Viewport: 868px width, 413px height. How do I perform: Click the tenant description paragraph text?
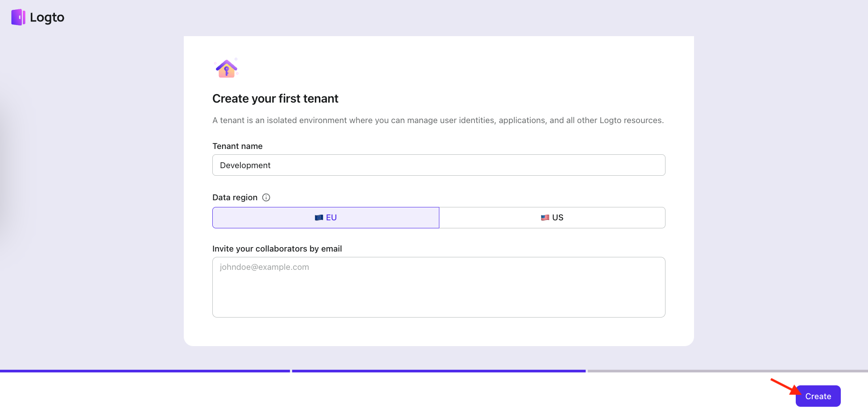[438, 120]
